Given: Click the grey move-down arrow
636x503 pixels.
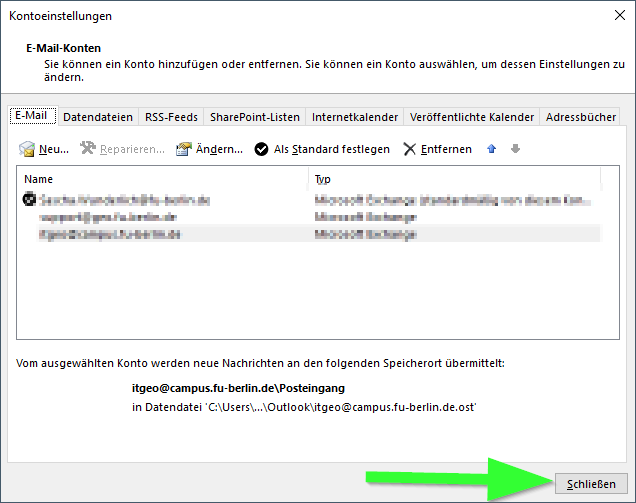Looking at the screenshot, I should click(516, 149).
